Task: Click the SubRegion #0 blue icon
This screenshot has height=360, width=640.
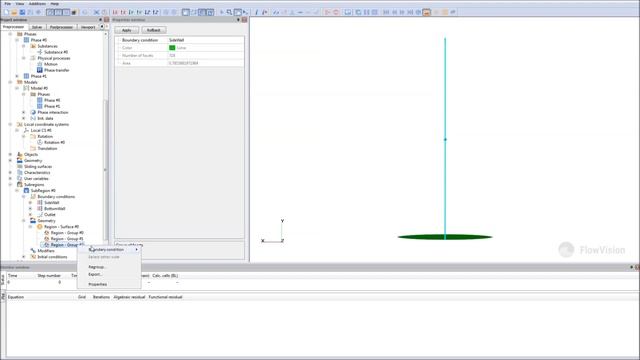Action: [26, 191]
